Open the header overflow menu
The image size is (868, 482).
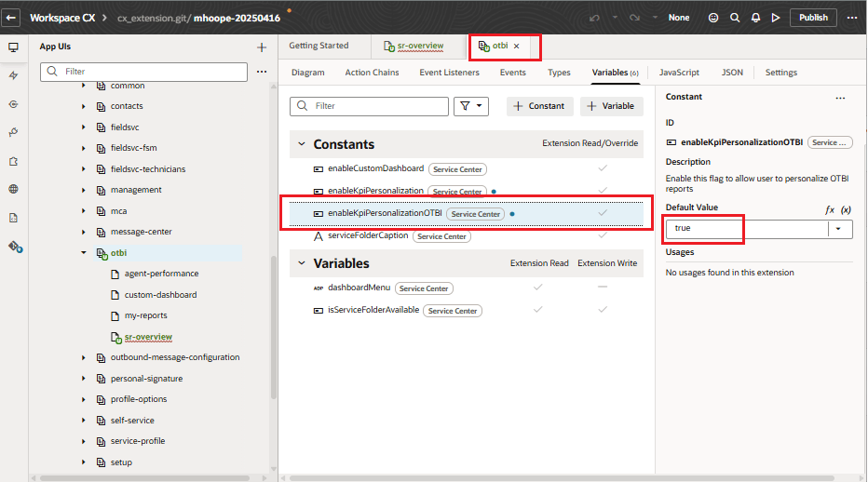tap(852, 18)
